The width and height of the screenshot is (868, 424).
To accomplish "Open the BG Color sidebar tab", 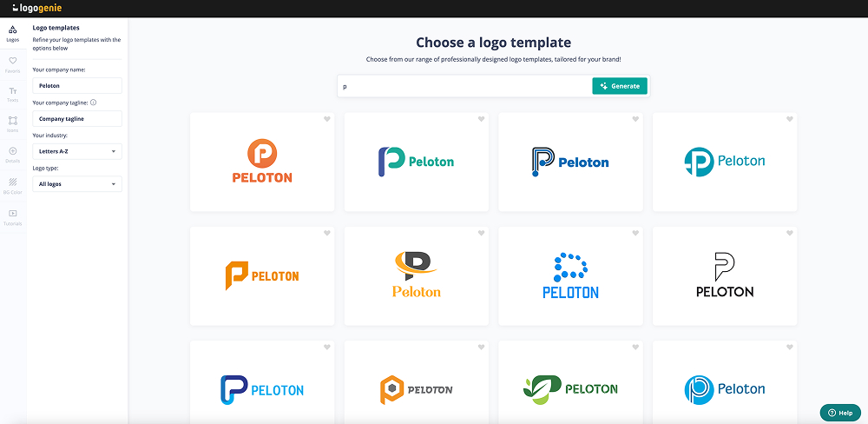I will (13, 186).
